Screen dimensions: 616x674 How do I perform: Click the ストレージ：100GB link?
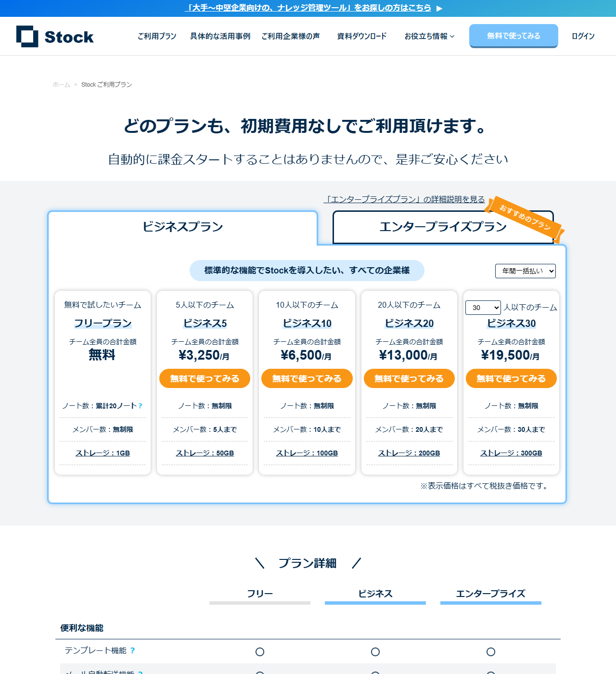(x=307, y=453)
